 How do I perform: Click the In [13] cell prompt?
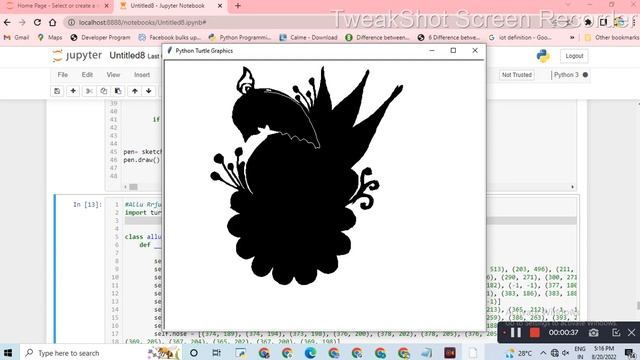point(87,204)
